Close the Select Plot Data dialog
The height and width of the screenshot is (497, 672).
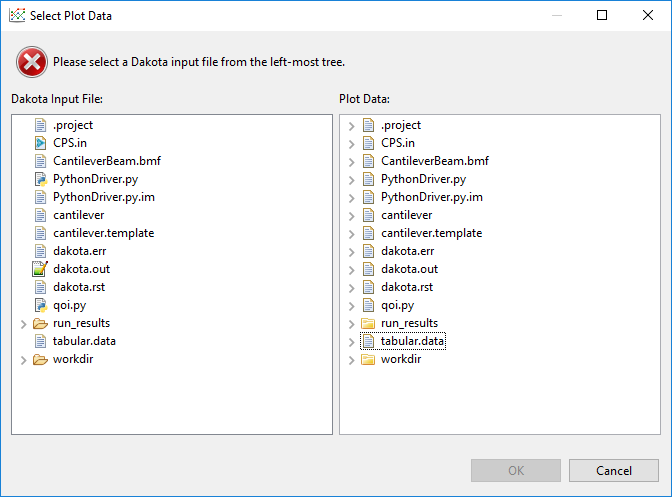648,15
